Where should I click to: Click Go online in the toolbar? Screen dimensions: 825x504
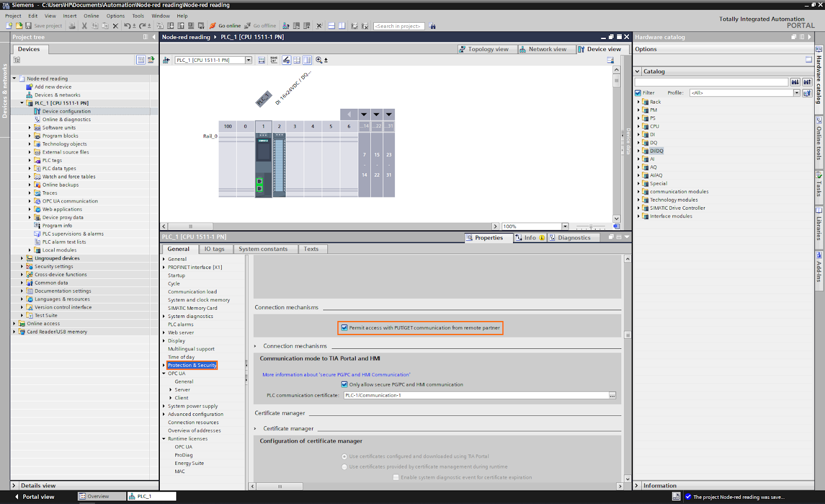coord(225,26)
